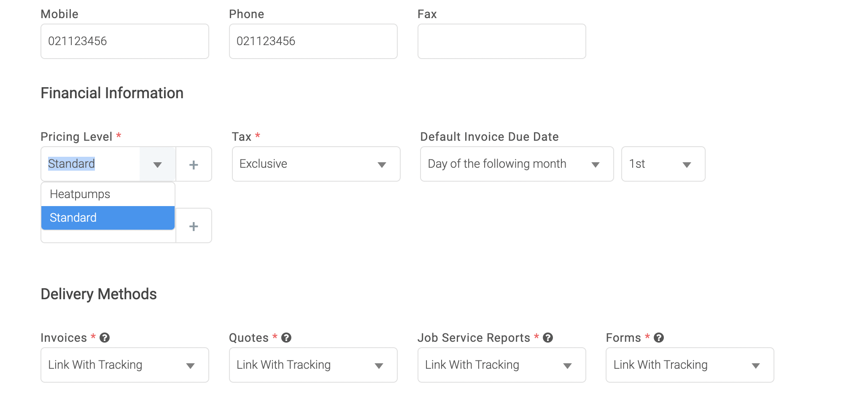Click the plus icon beside Pricing Level
Image resolution: width=868 pixels, height=413 pixels.
194,164
